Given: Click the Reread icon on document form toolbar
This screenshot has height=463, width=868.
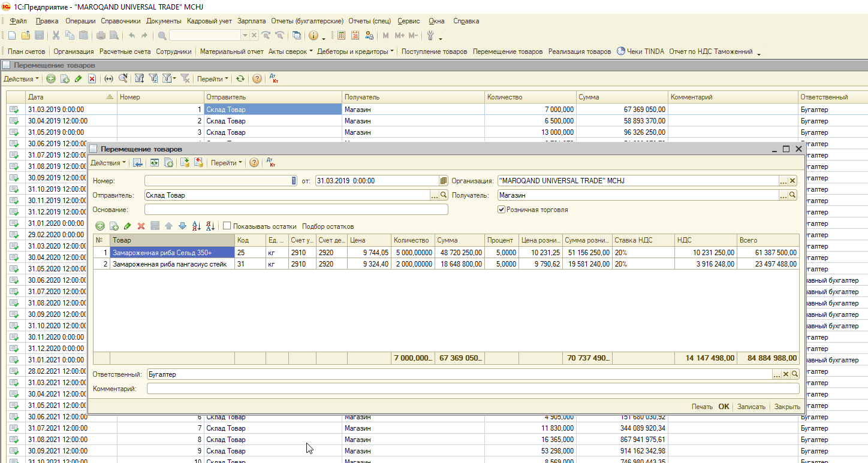Looking at the screenshot, I should [154, 162].
